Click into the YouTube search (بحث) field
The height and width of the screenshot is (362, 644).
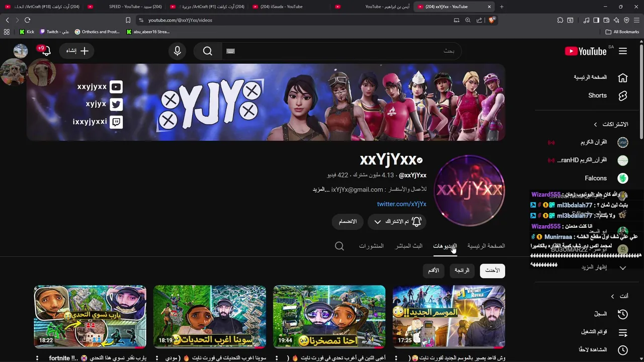(342, 51)
